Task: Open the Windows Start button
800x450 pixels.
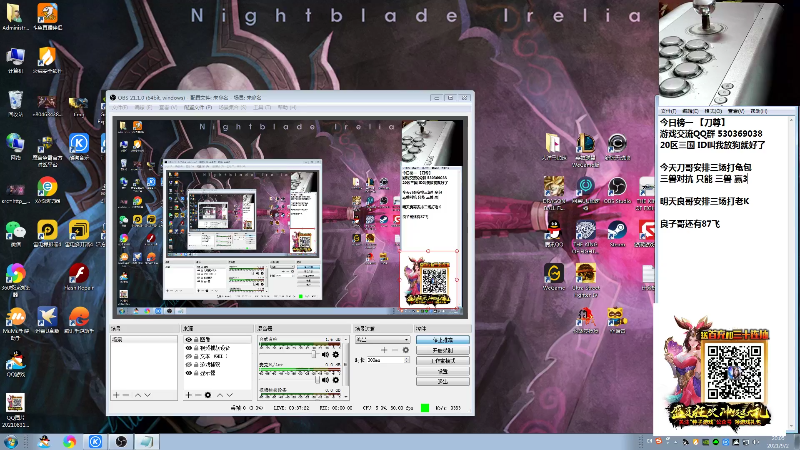Action: [x=10, y=442]
